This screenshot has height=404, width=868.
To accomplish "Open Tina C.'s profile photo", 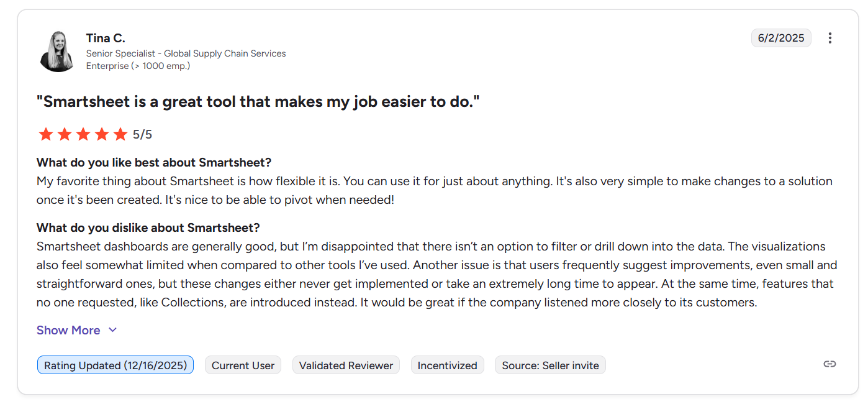I will tap(57, 52).
